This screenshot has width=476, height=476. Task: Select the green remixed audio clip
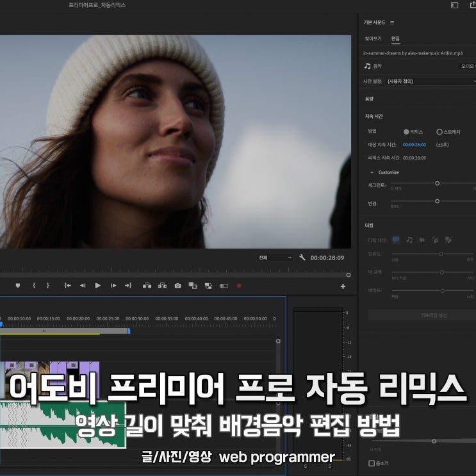[63, 425]
